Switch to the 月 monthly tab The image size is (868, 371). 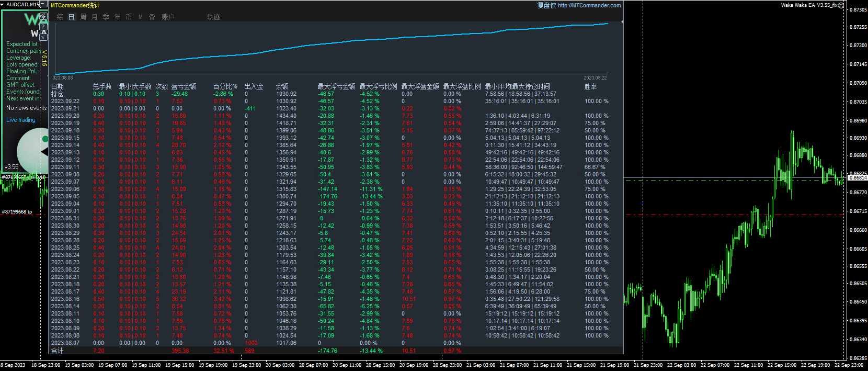coord(95,17)
